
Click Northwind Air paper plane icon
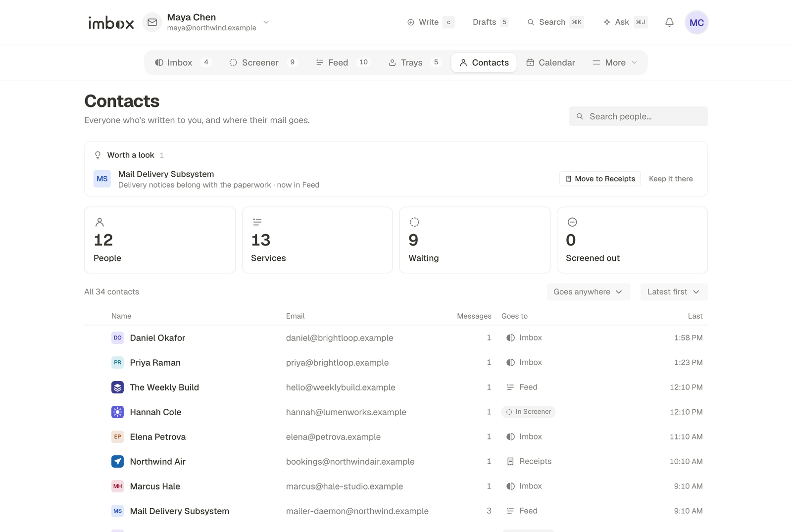tap(117, 462)
